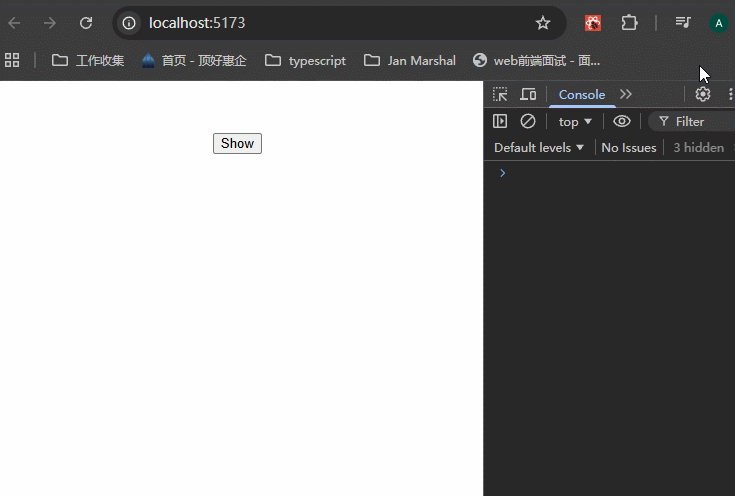View site information for localhost

[x=129, y=23]
